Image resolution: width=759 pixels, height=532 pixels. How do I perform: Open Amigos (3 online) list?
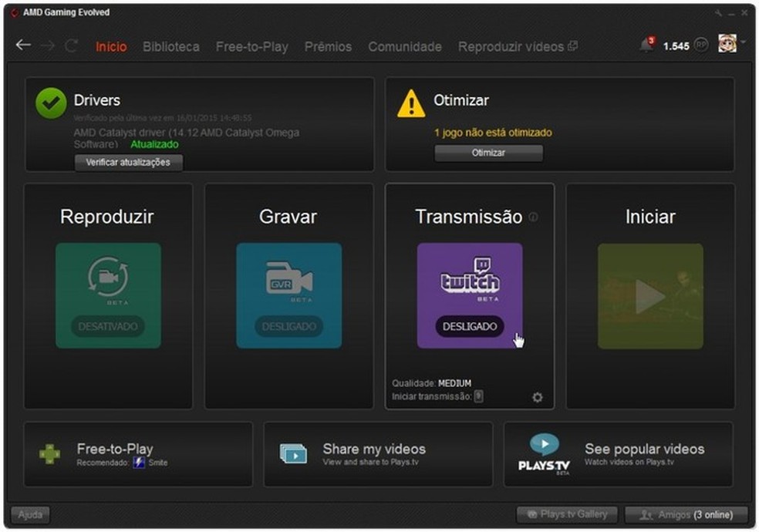[686, 514]
